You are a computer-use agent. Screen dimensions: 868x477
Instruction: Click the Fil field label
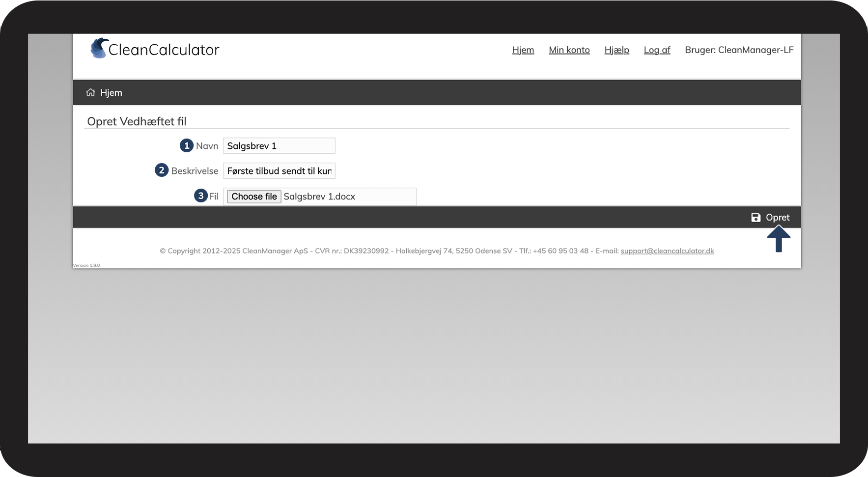214,196
